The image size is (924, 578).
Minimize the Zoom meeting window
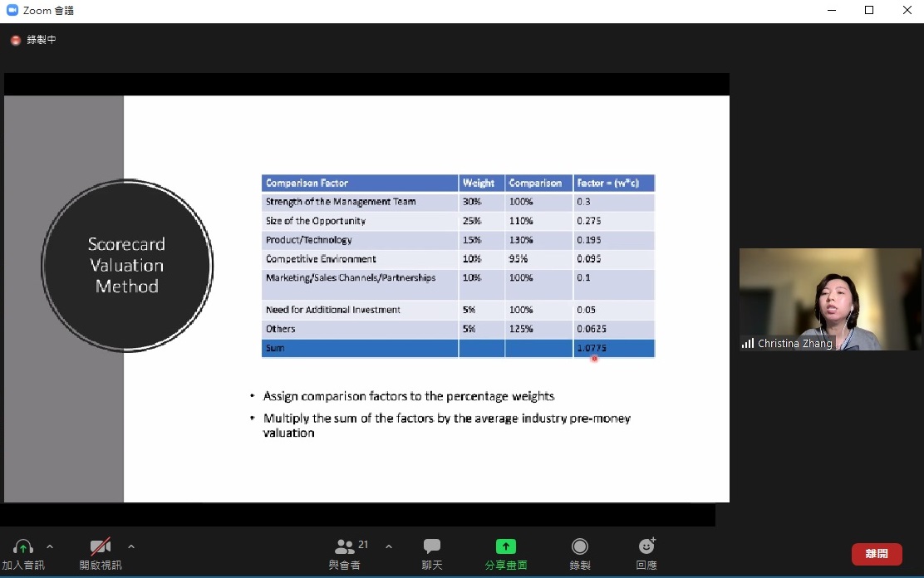click(832, 10)
